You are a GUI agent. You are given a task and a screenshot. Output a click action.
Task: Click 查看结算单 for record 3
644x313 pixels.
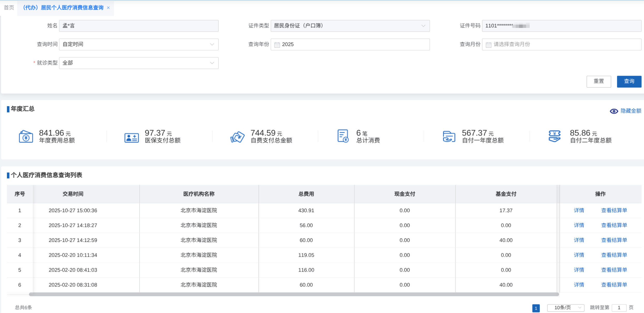(614, 240)
